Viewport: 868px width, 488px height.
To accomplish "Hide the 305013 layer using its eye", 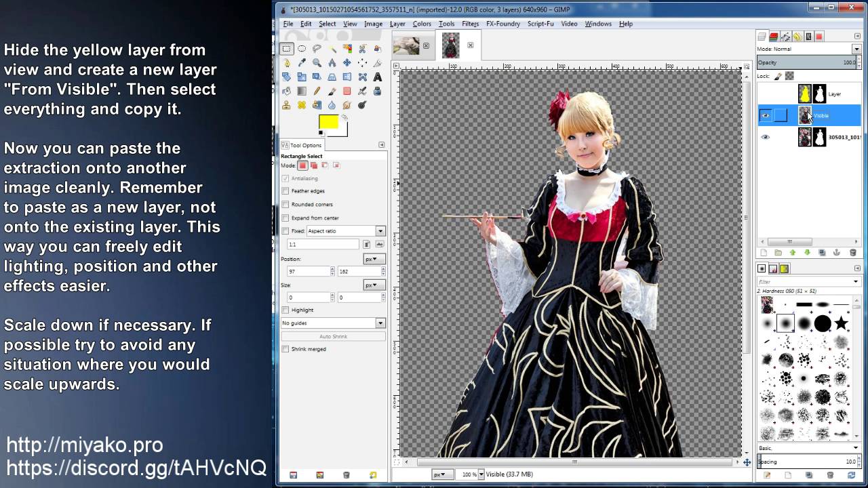I will [765, 137].
